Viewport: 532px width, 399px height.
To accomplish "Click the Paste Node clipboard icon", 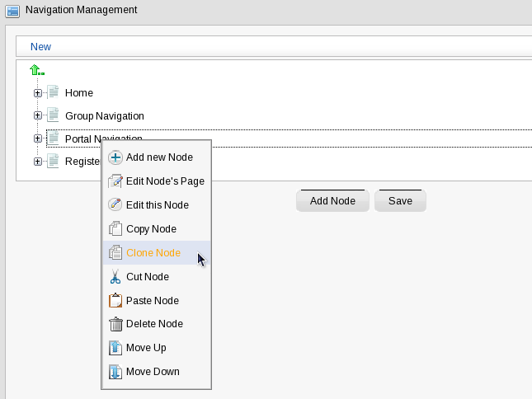I will click(x=115, y=301).
